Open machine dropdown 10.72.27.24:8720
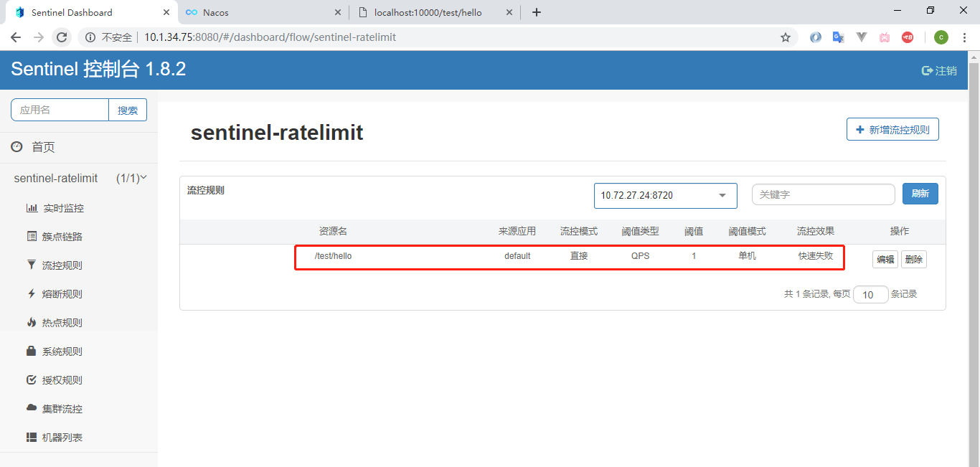980x467 pixels. [666, 195]
